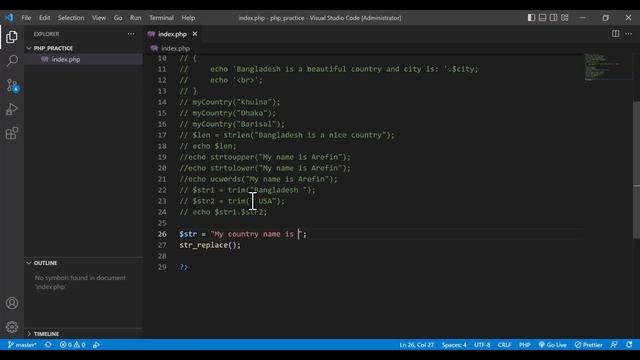Change encoding via UTF-8
640x360 pixels.
point(482,345)
